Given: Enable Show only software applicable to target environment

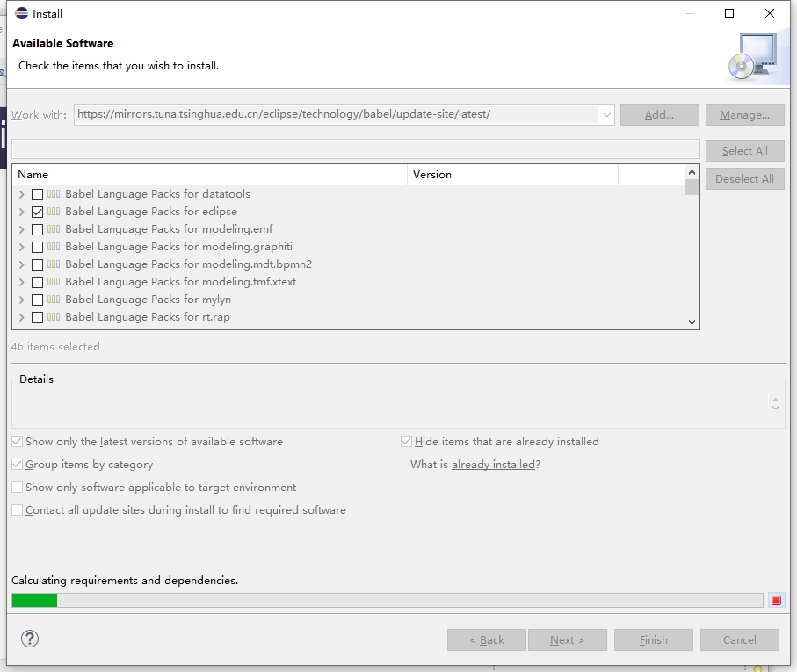Looking at the screenshot, I should click(18, 488).
